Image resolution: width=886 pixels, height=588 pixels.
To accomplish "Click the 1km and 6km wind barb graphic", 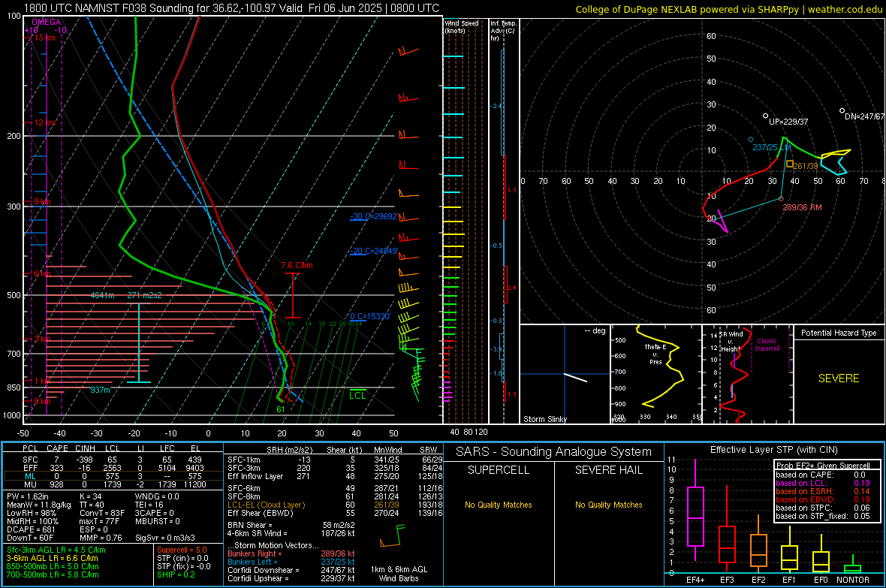I will 393,536.
